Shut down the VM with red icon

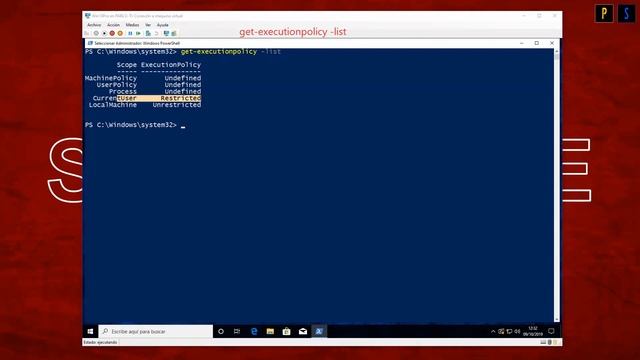click(112, 33)
